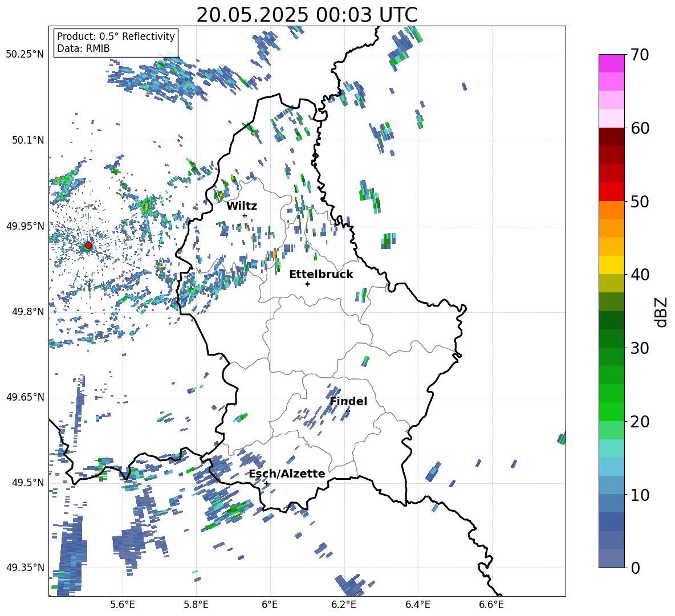This screenshot has width=675, height=616.
Task: Click the Findel location cross marker
Action: (348, 411)
